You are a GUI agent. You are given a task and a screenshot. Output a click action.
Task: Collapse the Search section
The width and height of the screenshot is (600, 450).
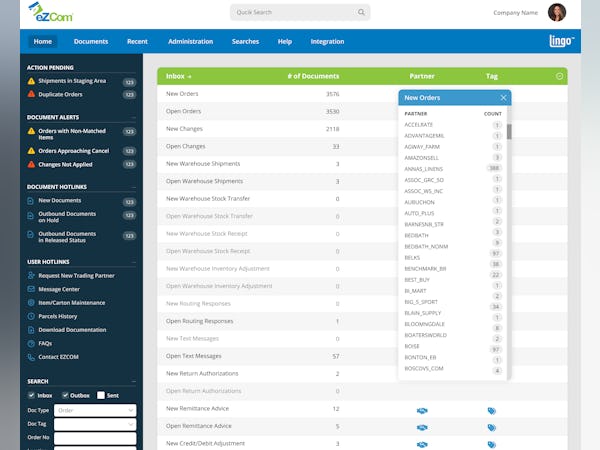134,381
